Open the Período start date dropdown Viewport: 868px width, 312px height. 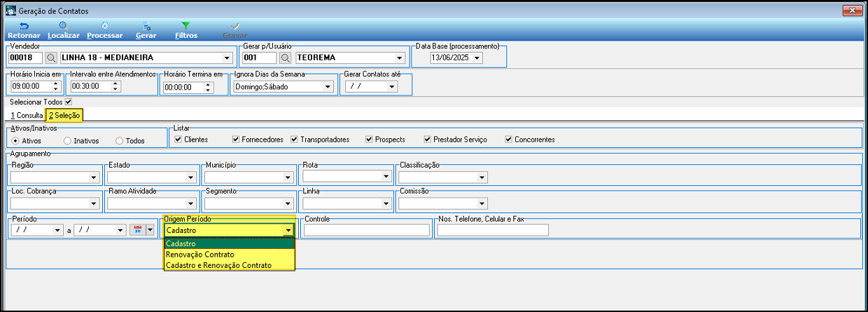[57, 230]
